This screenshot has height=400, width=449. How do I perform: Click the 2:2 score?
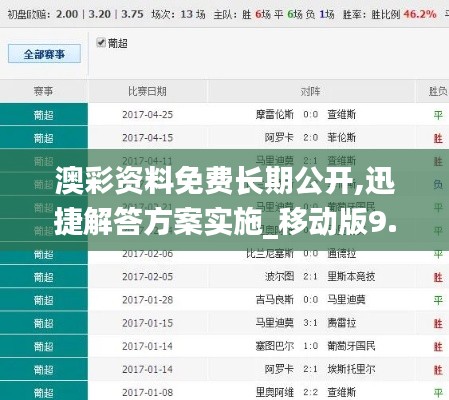coord(311,392)
